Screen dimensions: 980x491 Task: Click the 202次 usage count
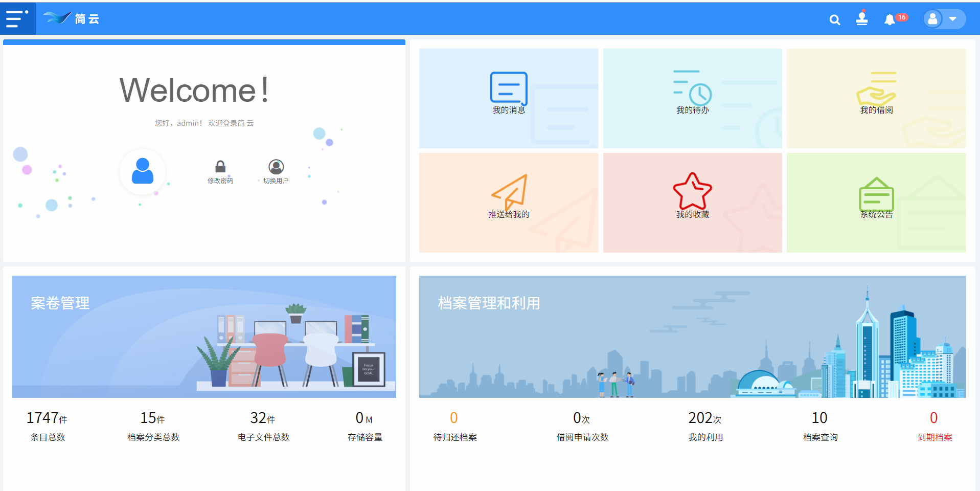705,418
